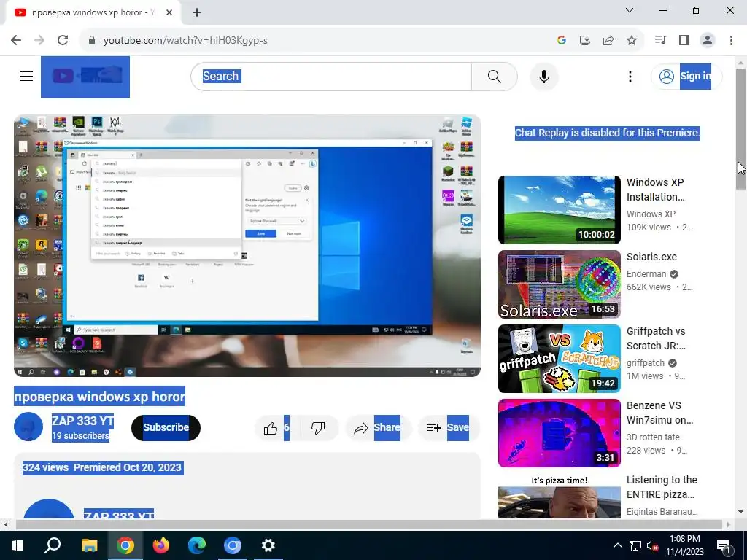The width and height of the screenshot is (747, 560).
Task: Start voice search with microphone icon
Action: coord(544,76)
